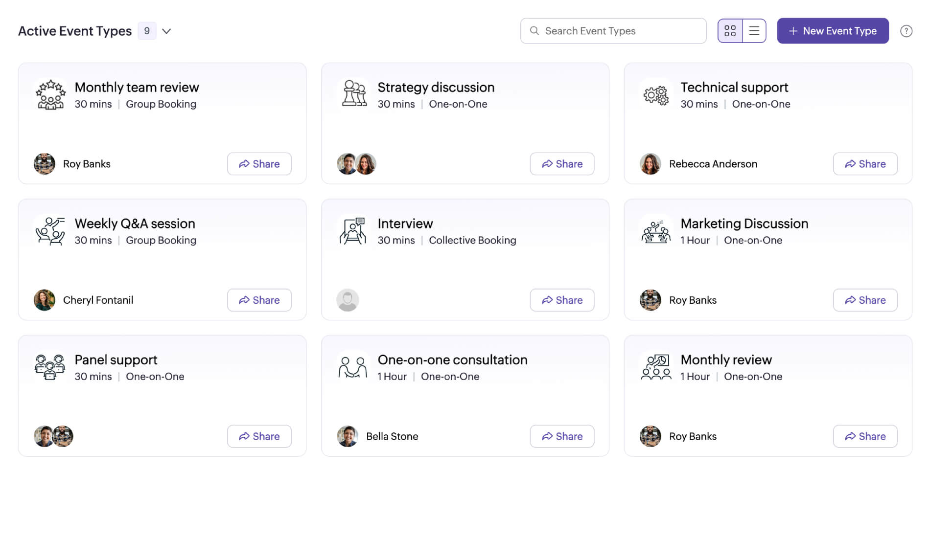Expand the Active Event Types dropdown

[166, 31]
